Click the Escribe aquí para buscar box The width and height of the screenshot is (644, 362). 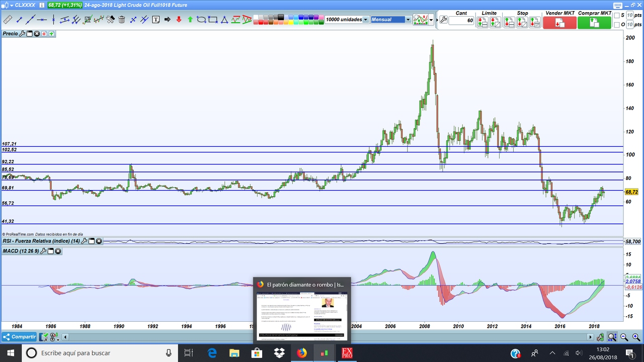(x=100, y=353)
